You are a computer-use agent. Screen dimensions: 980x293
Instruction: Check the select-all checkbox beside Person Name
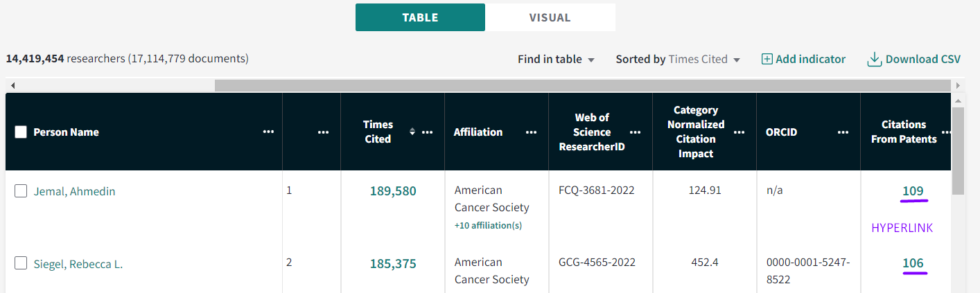coord(21,132)
